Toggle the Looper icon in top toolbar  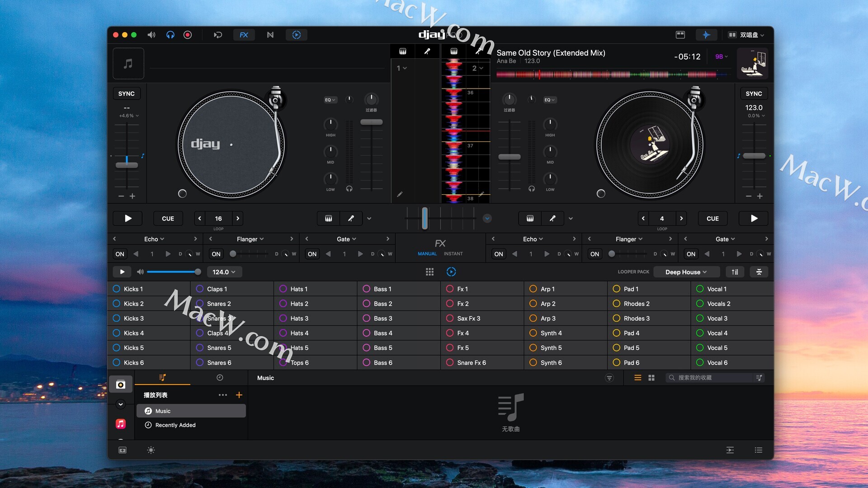297,35
